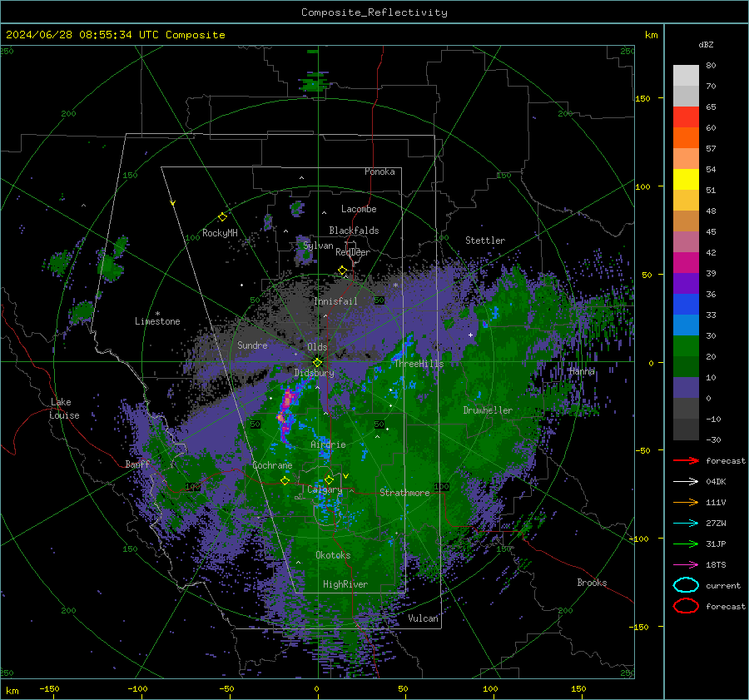Click the dBZ legend heading
The height and width of the screenshot is (700, 749).
click(x=706, y=44)
